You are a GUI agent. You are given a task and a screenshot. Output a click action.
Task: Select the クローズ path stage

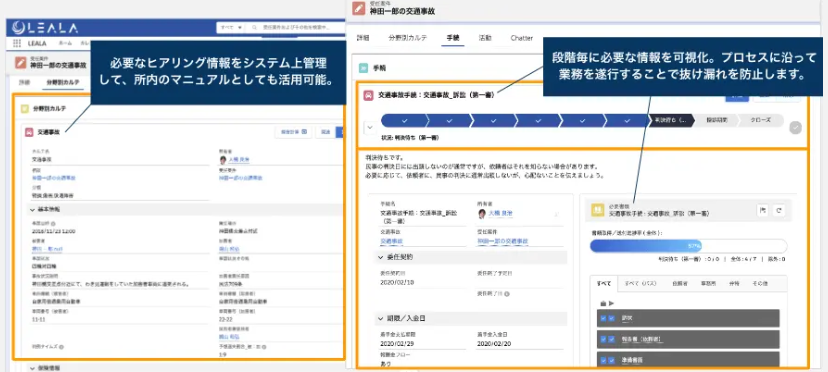[760, 120]
